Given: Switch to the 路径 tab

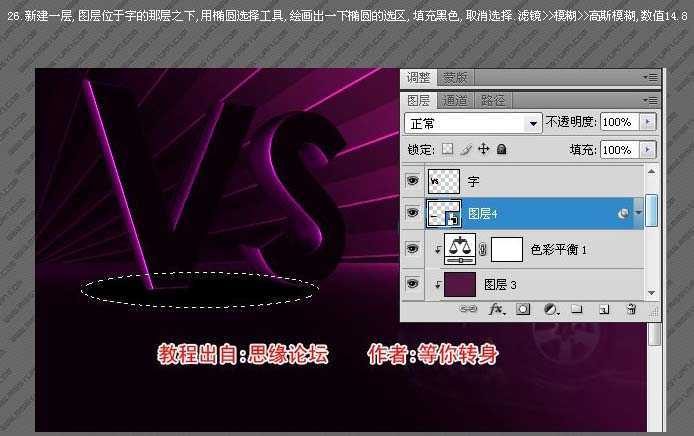Looking at the screenshot, I should pos(493,101).
